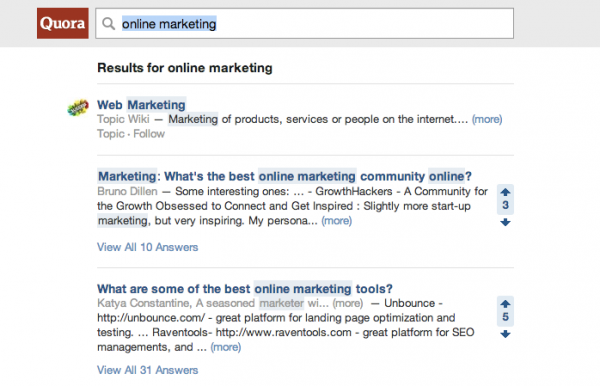
Task: Upvote Bruno Dillen's answer
Action: (505, 192)
